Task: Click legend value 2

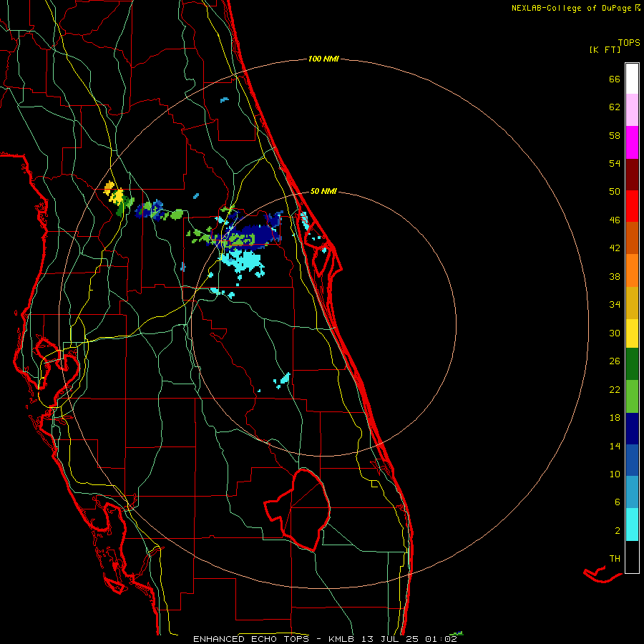Action: coord(618,531)
